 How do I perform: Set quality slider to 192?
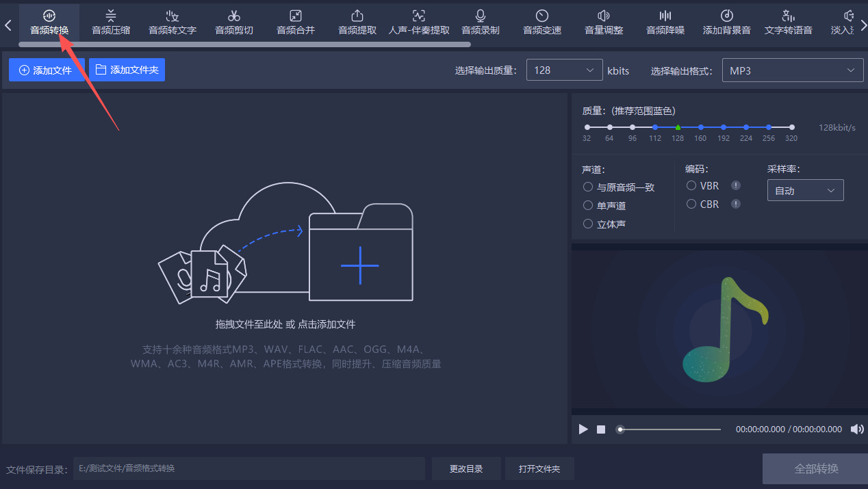(x=724, y=127)
